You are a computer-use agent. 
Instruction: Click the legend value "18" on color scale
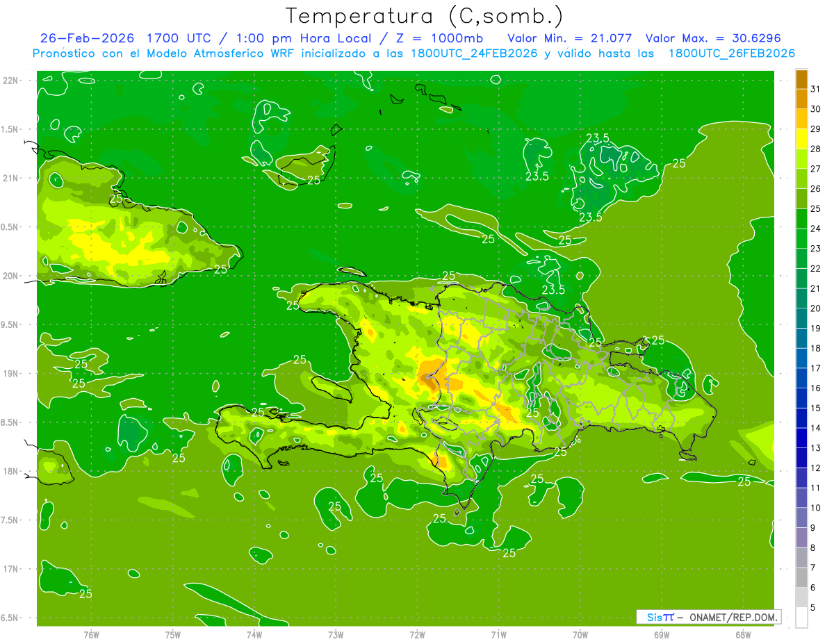(x=816, y=348)
